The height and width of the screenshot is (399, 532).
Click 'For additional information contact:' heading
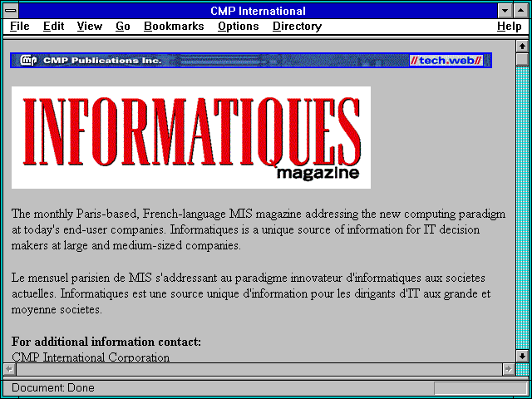(106, 342)
